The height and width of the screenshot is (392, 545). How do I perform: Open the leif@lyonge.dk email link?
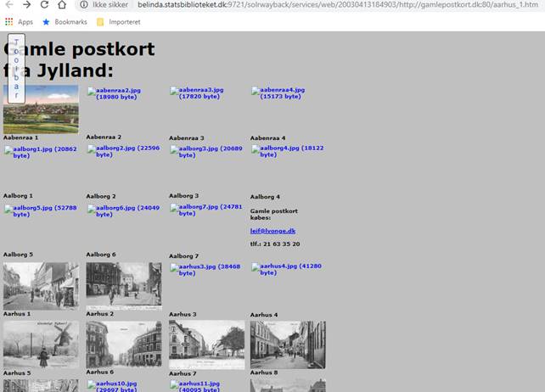tap(272, 231)
